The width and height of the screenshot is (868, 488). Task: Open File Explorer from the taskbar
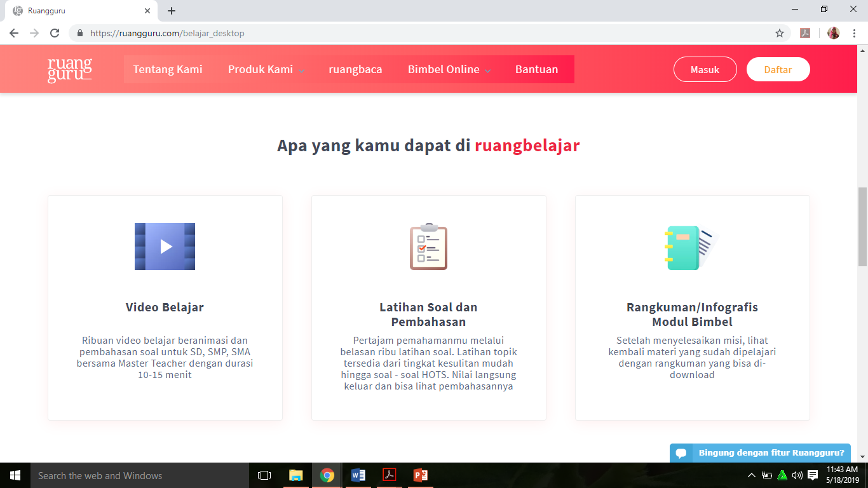[296, 475]
